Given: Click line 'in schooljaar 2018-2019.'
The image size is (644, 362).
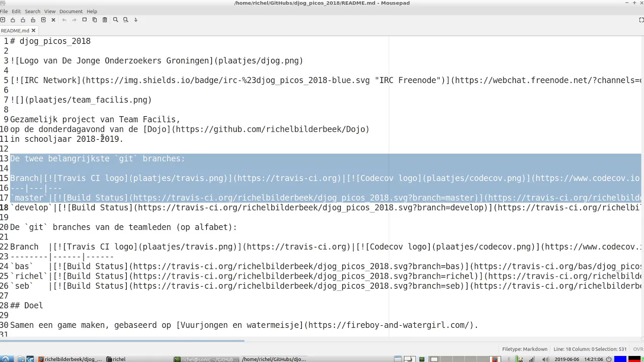Looking at the screenshot, I should coord(66,139).
